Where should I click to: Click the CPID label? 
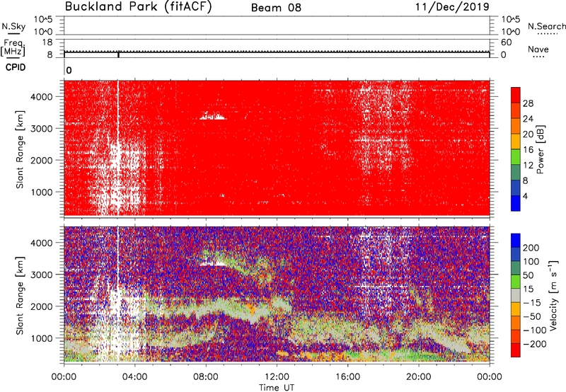coord(16,67)
